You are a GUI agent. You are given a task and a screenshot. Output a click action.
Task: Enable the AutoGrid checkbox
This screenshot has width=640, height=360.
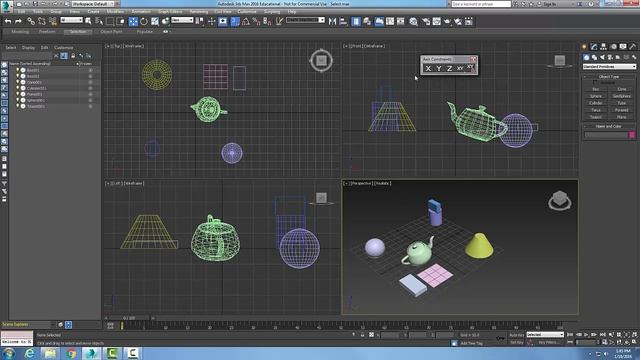click(x=595, y=82)
